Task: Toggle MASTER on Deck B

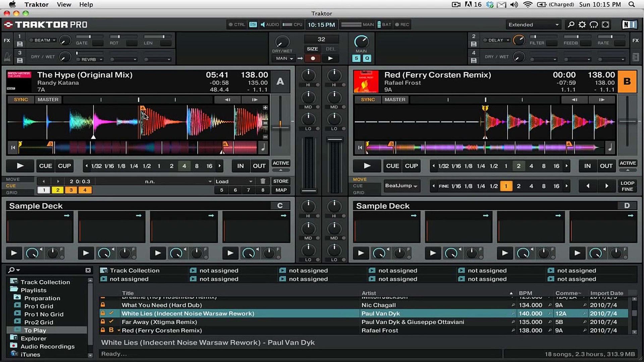Action: 395,100
